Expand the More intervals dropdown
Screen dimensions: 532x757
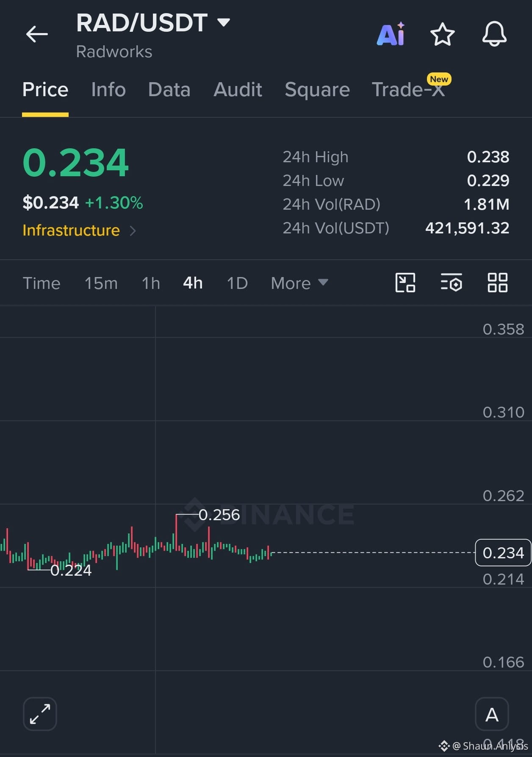(299, 283)
